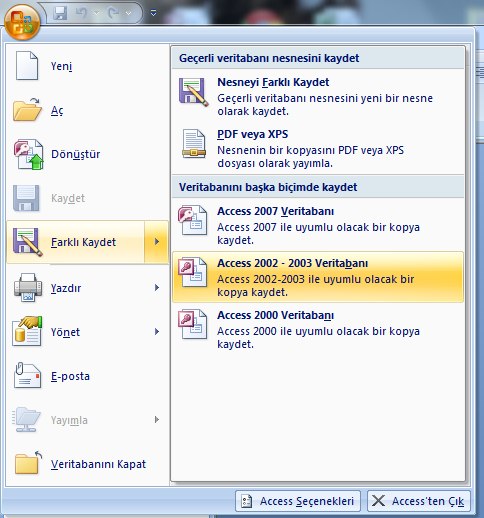Open the Undo history dropdown arrow
Viewport: 484px width, 518px height.
[97, 13]
